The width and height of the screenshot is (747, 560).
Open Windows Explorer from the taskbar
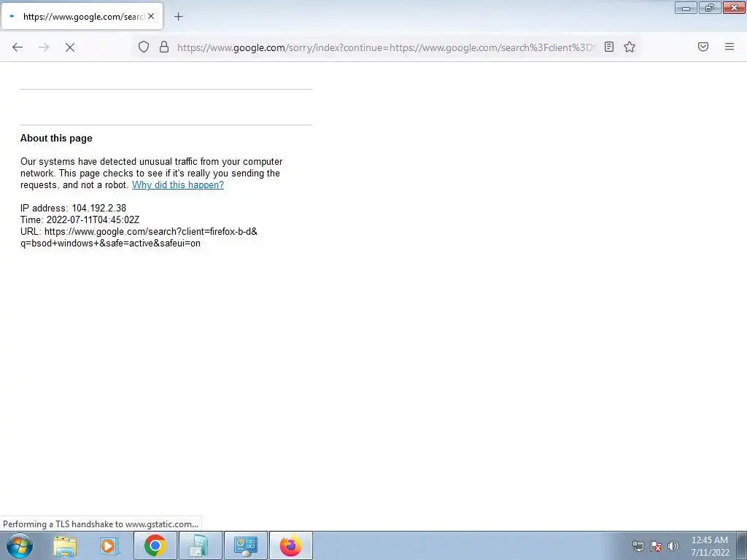(65, 545)
